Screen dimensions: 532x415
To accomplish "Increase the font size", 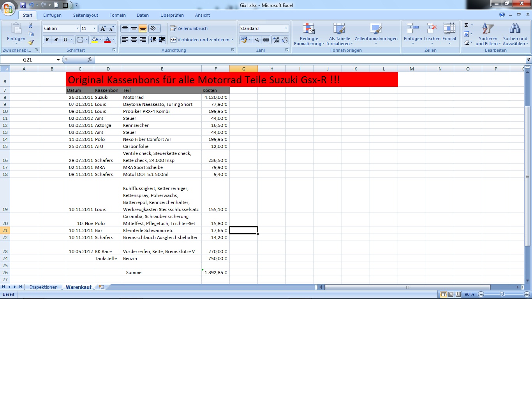I will (103, 28).
